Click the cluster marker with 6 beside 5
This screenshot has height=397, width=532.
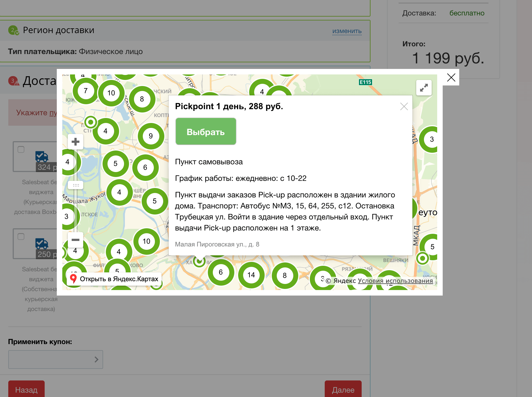pos(145,167)
